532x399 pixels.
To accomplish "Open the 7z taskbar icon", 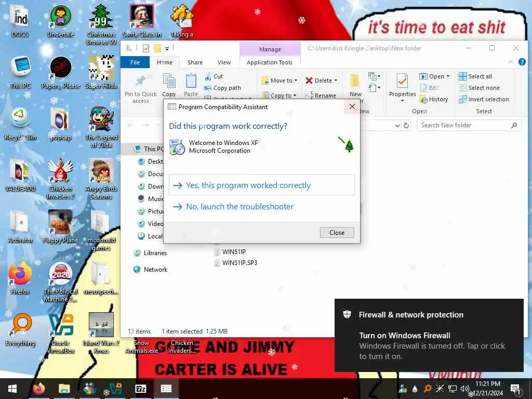I will click(140, 389).
